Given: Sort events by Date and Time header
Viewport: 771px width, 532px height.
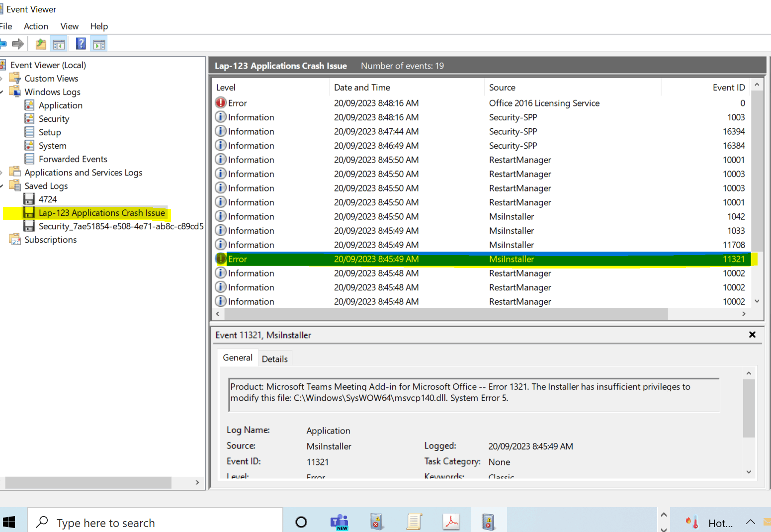Looking at the screenshot, I should click(407, 88).
